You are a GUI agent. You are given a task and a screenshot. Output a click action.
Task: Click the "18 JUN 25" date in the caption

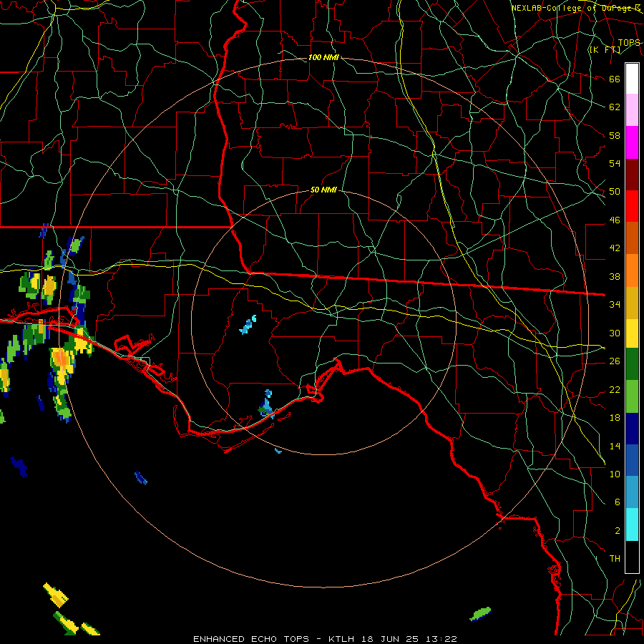(390, 639)
